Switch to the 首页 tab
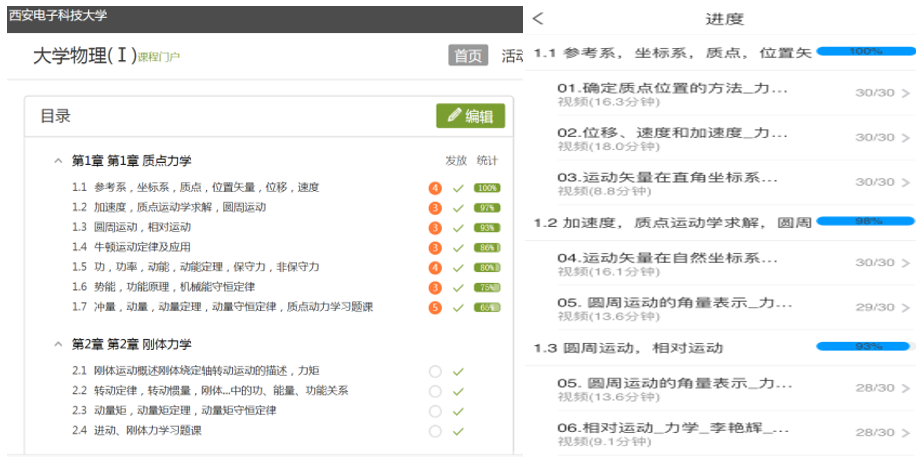 point(468,56)
